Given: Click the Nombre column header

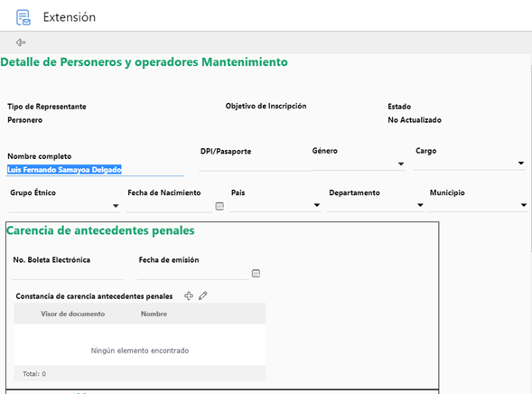Looking at the screenshot, I should 154,314.
